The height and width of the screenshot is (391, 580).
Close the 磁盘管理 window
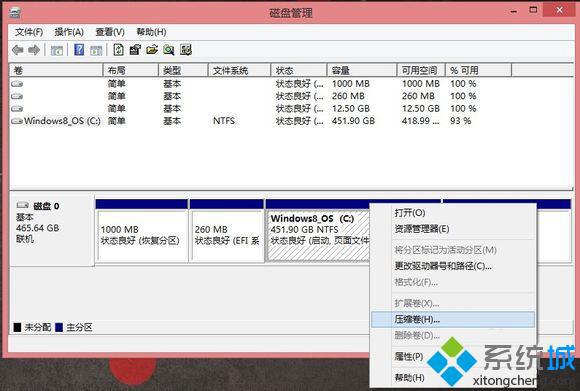pyautogui.click(x=560, y=10)
